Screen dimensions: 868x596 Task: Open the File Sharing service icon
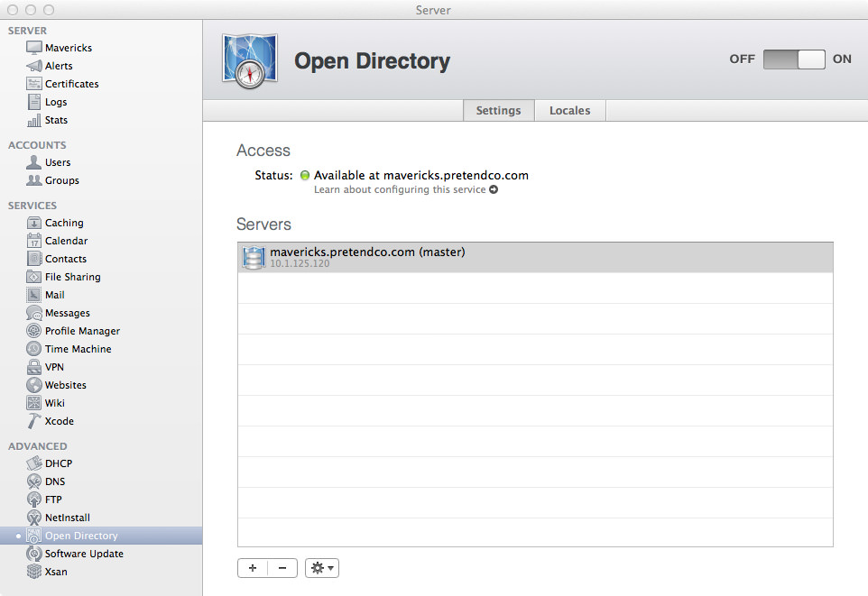click(x=33, y=277)
